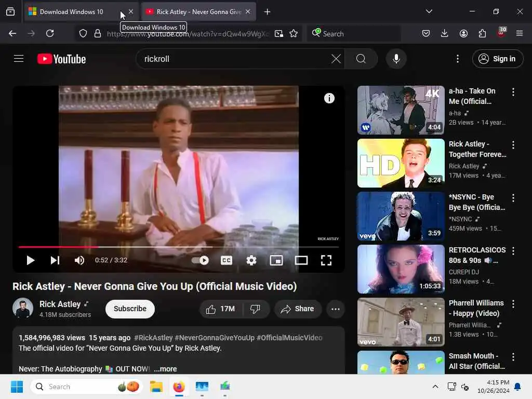Open options for NSYNC Bye Bye Bye
The height and width of the screenshot is (399, 532).
(513, 198)
